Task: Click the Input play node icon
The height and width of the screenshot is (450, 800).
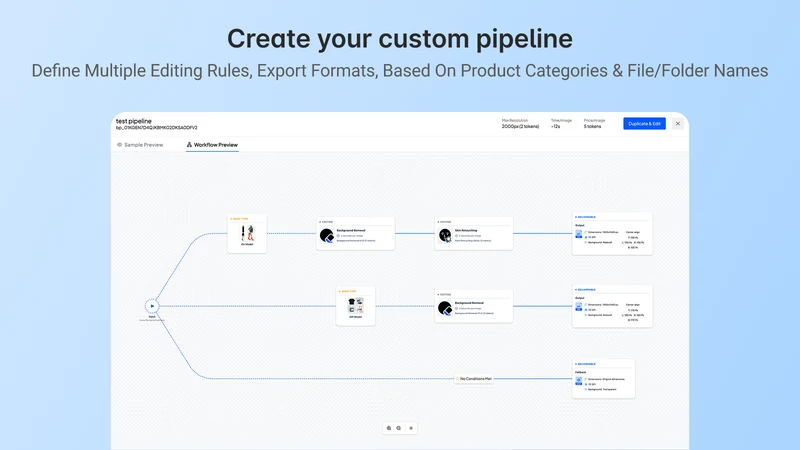Action: coord(152,306)
